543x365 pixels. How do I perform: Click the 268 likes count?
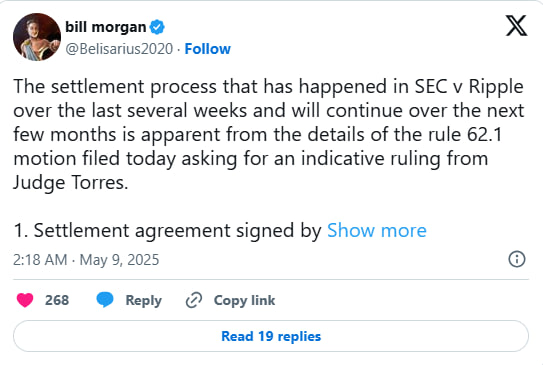(57, 300)
